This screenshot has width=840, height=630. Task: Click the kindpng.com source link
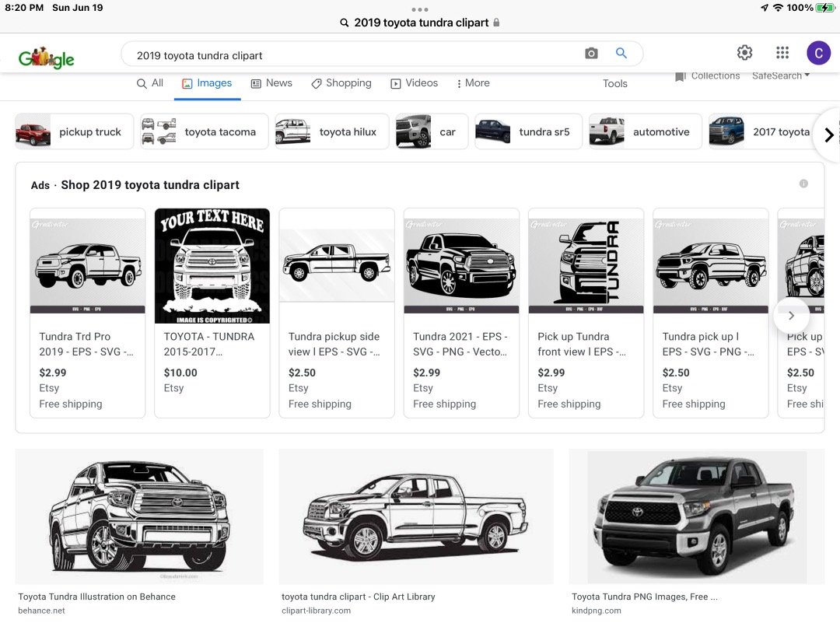click(x=597, y=611)
